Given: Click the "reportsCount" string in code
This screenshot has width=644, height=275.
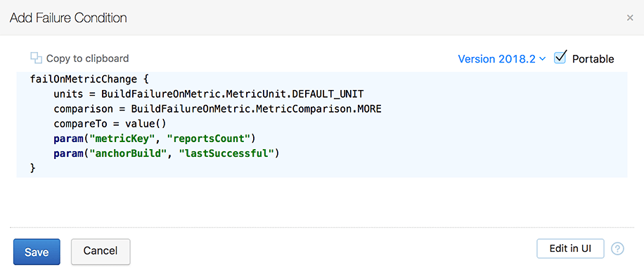Looking at the screenshot, I should 209,139.
